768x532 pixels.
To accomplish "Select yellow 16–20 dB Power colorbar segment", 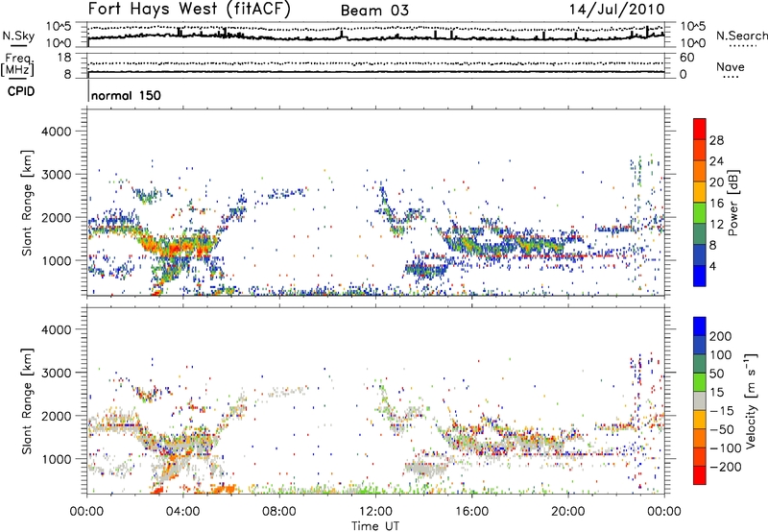I will (x=700, y=191).
